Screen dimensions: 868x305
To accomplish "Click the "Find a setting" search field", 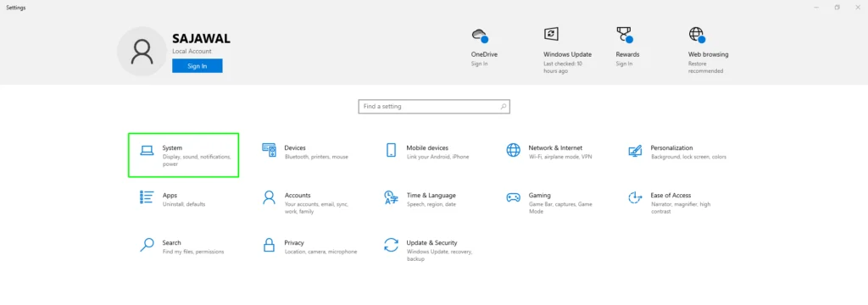I will (434, 106).
